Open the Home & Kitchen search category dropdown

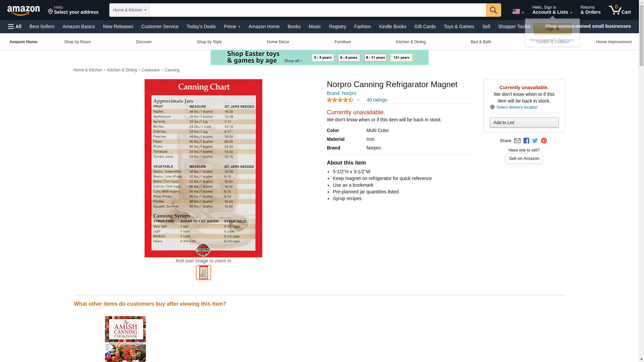[x=129, y=10]
